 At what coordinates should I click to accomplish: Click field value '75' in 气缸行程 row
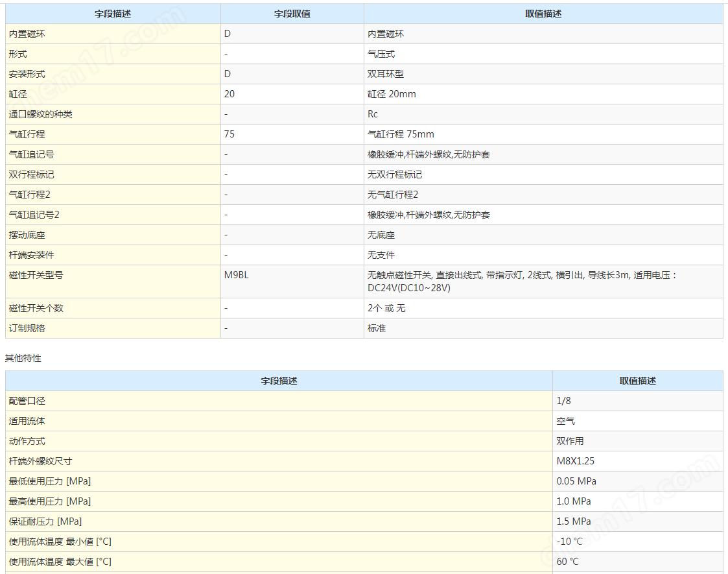pyautogui.click(x=229, y=134)
